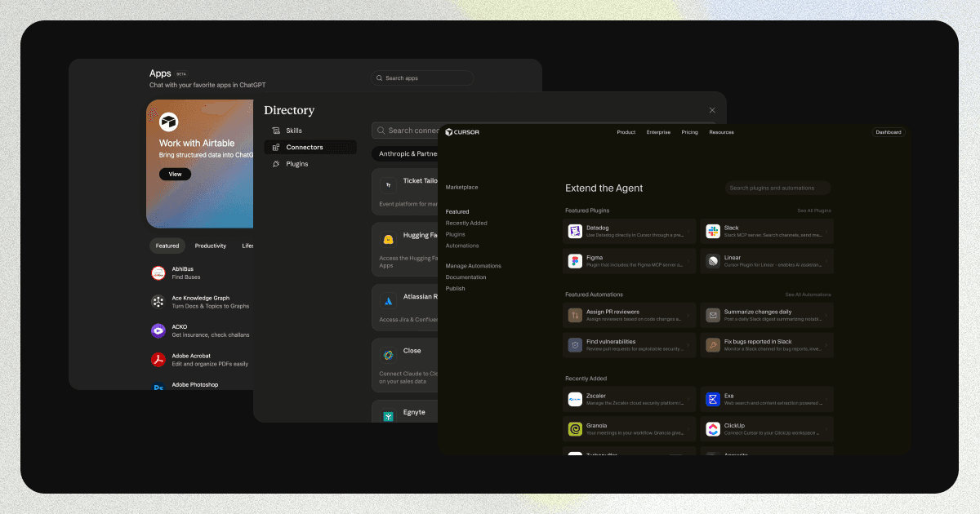Click the search magnifier in Directory search
Screen dimensions: 980x514
click(381, 131)
